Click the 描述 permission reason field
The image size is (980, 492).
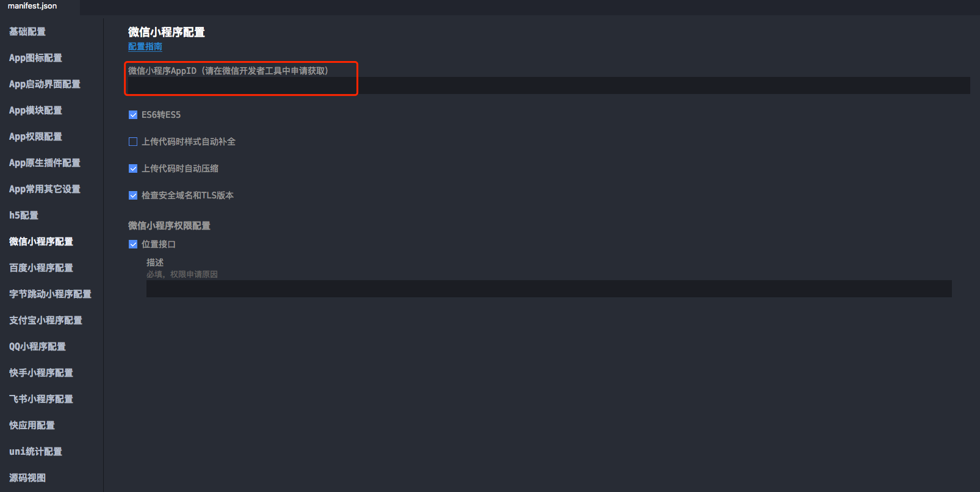coord(549,289)
